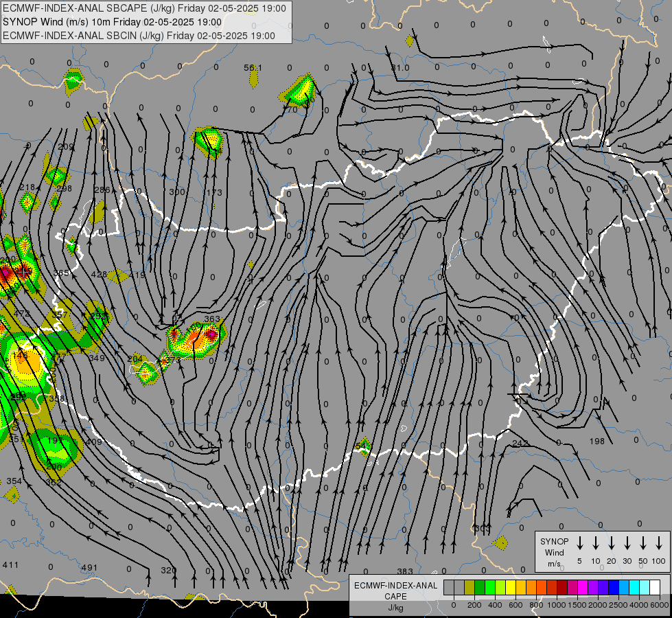Pick the olive swatch in the CAPE legend
The height and width of the screenshot is (618, 672).
point(470,588)
